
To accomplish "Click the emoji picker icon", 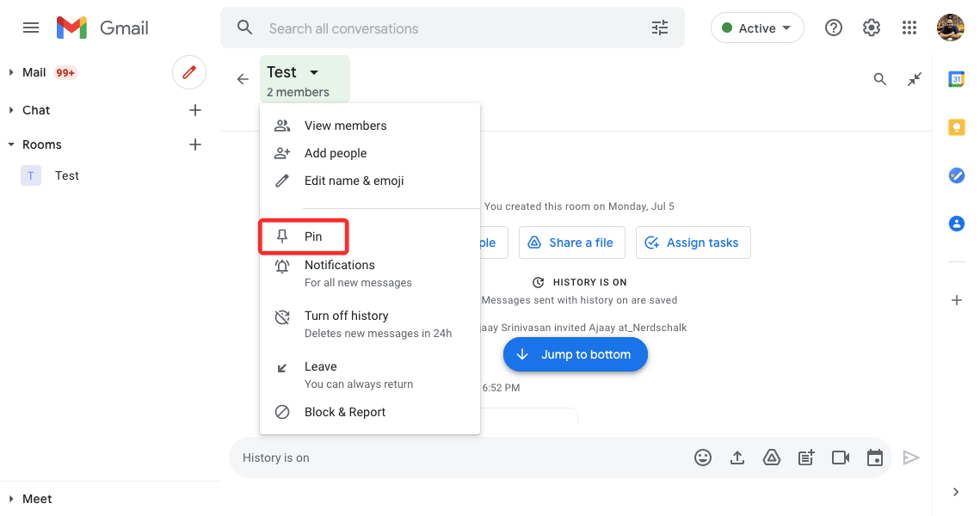I will click(x=703, y=458).
